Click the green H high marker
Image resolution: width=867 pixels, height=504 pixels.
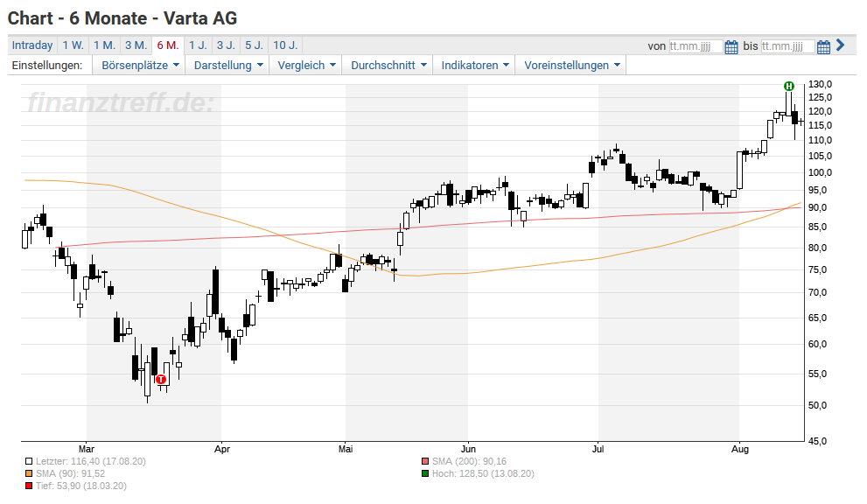789,86
